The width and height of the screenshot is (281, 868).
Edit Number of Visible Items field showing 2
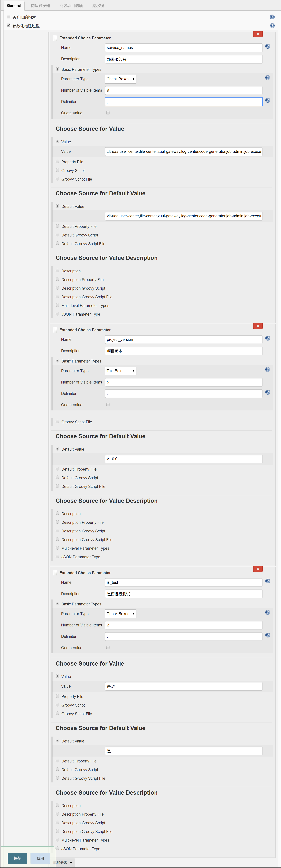183,625
